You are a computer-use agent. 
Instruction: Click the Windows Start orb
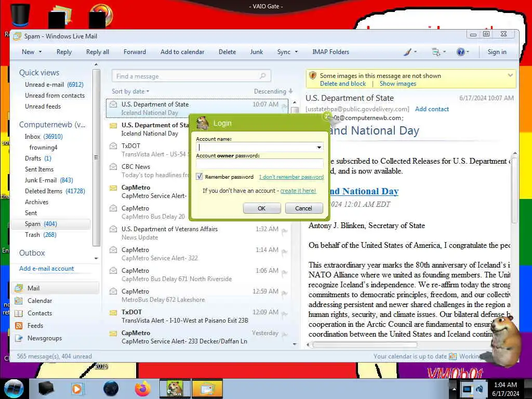[x=13, y=389]
